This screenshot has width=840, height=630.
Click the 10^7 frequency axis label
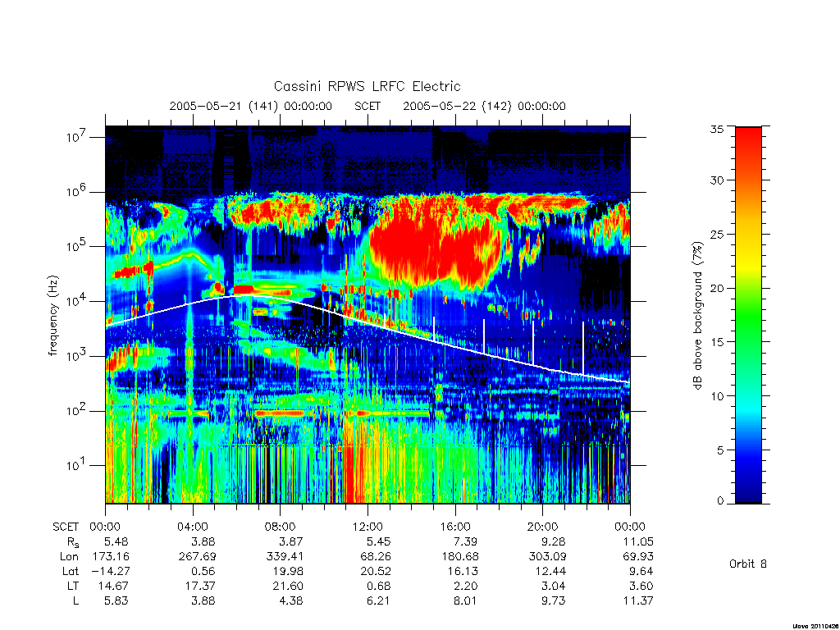click(x=77, y=137)
